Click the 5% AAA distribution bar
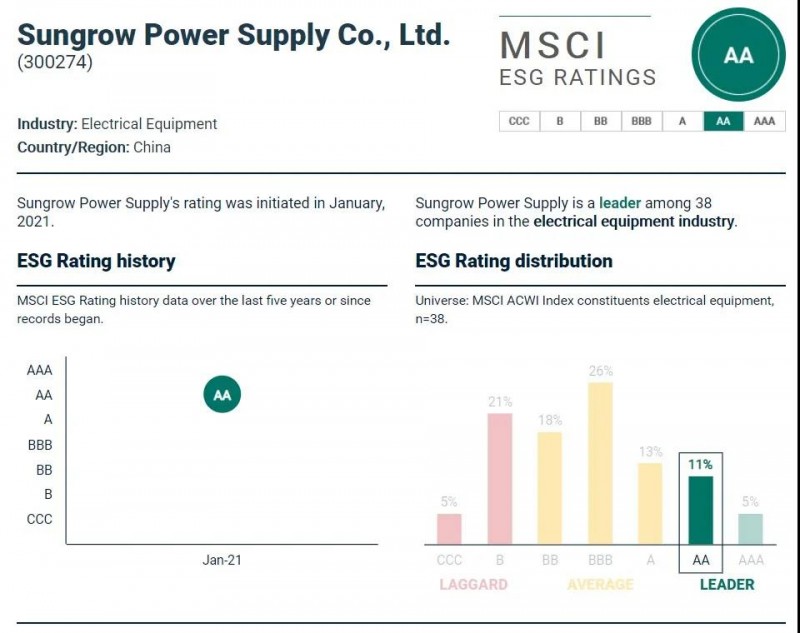The width and height of the screenshot is (800, 633). point(750,528)
